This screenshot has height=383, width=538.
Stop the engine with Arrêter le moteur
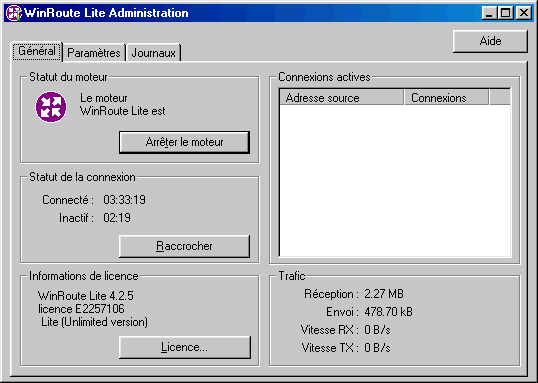(x=184, y=142)
